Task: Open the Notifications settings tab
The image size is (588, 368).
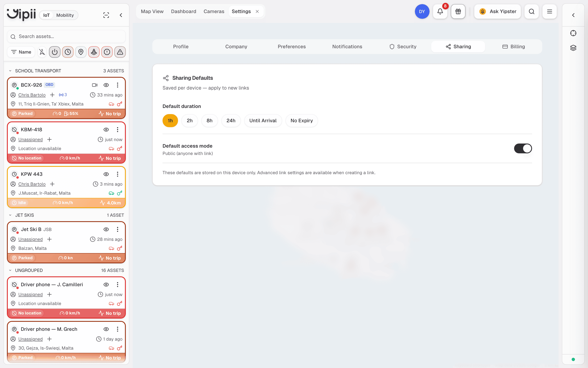Action: tap(347, 46)
